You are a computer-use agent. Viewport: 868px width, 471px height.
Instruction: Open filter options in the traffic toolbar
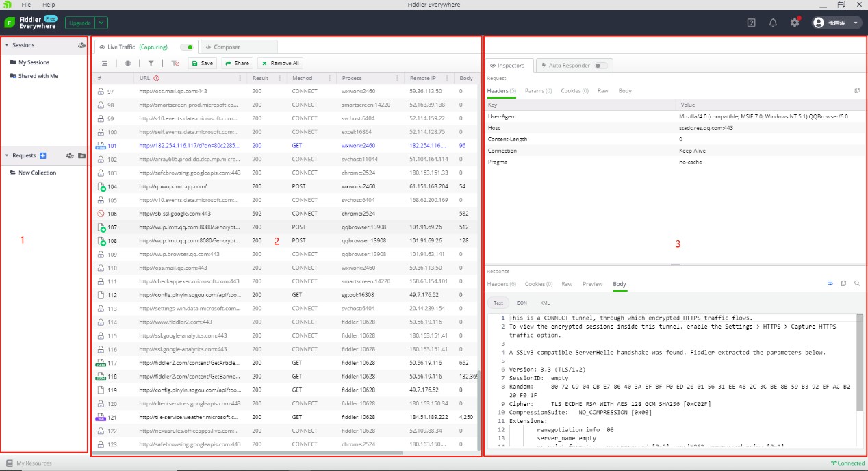(150, 62)
